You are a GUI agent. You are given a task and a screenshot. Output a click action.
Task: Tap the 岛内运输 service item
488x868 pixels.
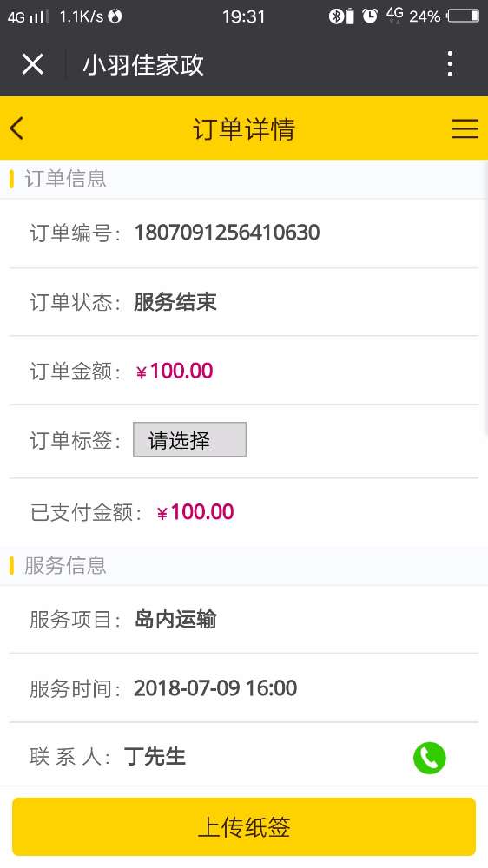pos(175,619)
